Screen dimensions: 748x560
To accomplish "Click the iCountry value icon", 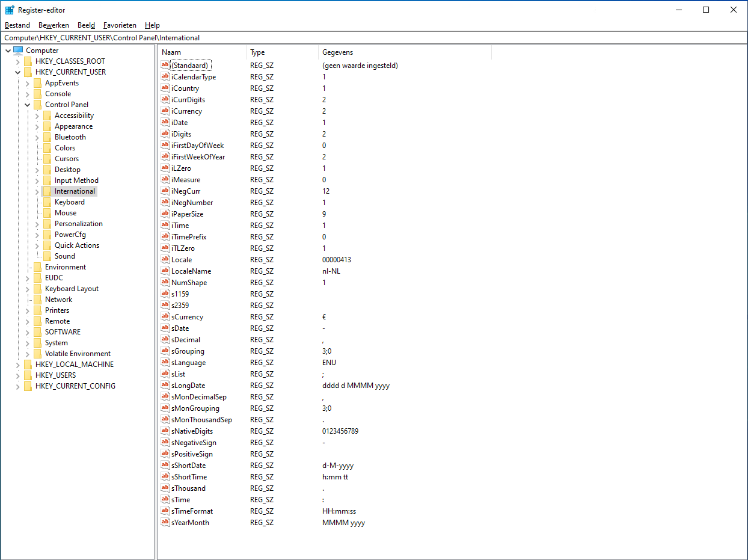I will (165, 88).
